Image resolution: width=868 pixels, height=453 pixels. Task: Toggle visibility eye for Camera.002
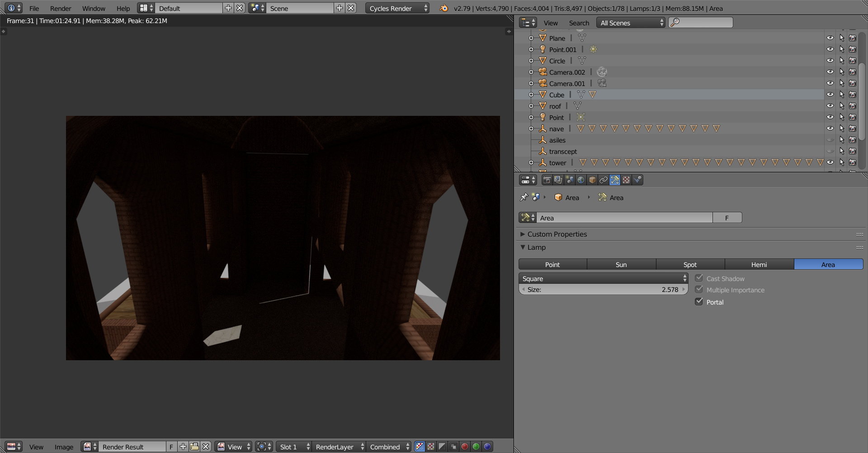tap(830, 72)
